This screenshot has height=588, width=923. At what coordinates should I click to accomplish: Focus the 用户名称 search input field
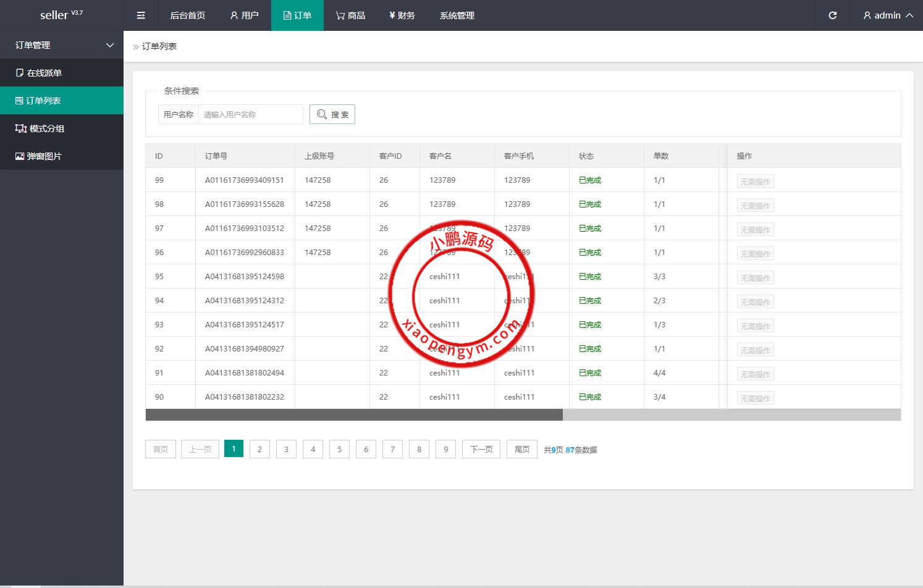pyautogui.click(x=250, y=114)
